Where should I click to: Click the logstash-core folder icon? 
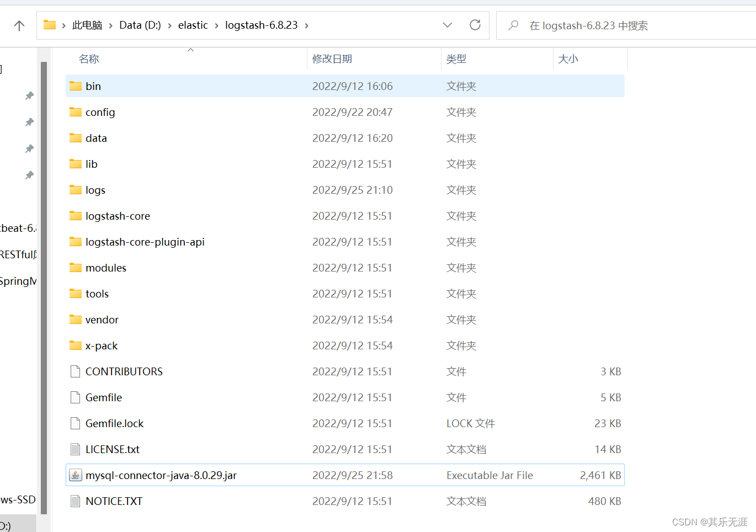tap(76, 216)
